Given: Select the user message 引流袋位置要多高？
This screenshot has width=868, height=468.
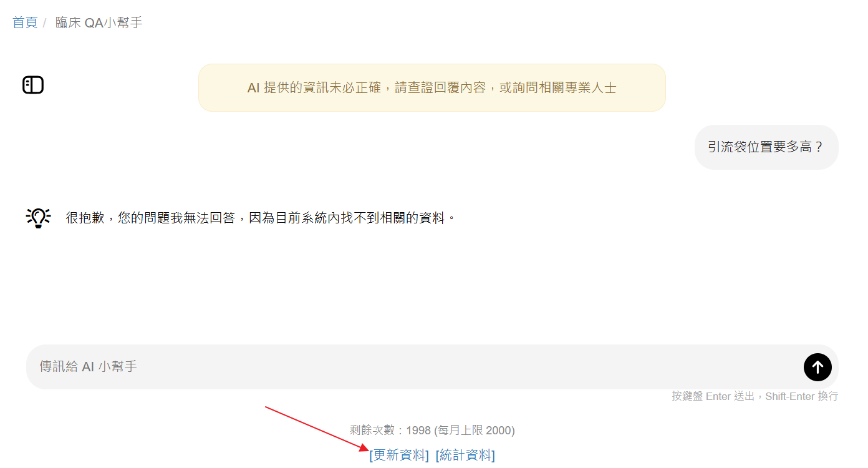Looking at the screenshot, I should pyautogui.click(x=766, y=147).
